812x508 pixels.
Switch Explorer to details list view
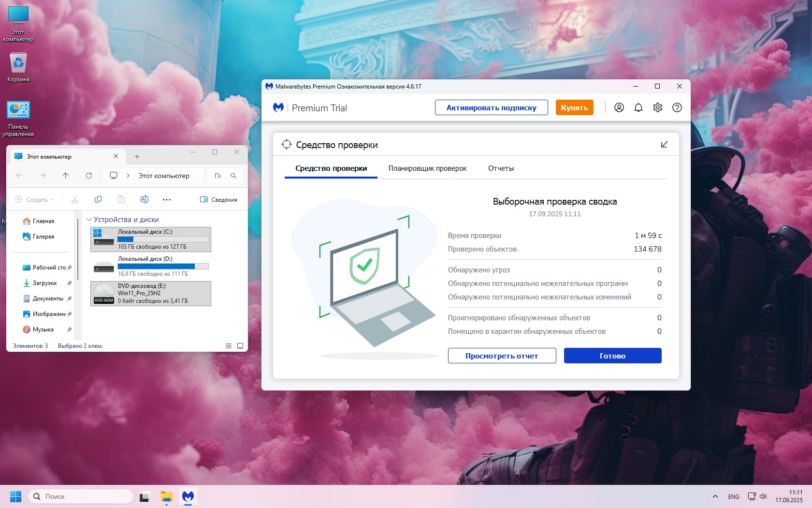coord(229,346)
